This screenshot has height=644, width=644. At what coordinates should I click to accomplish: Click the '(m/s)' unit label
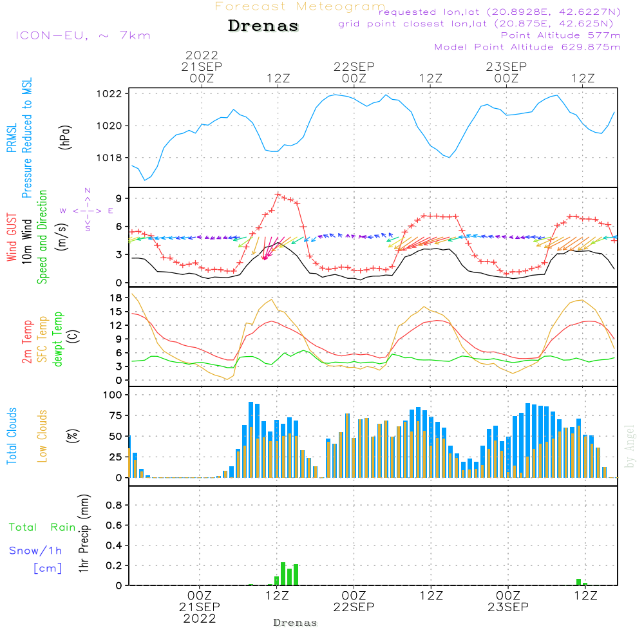(x=62, y=237)
